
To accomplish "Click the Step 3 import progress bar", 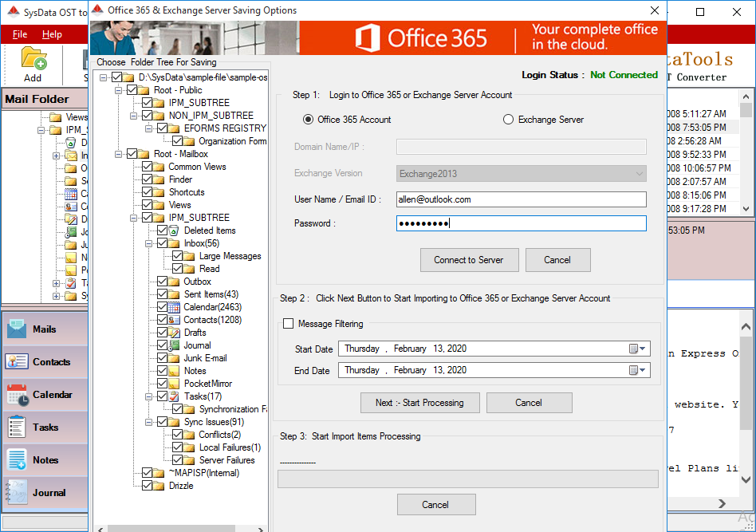I will pos(467,479).
